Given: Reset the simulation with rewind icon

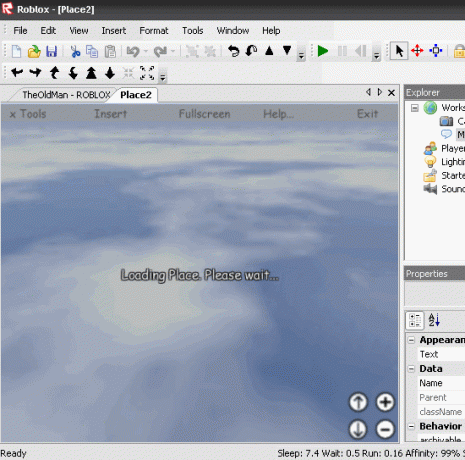Looking at the screenshot, I should [360, 51].
